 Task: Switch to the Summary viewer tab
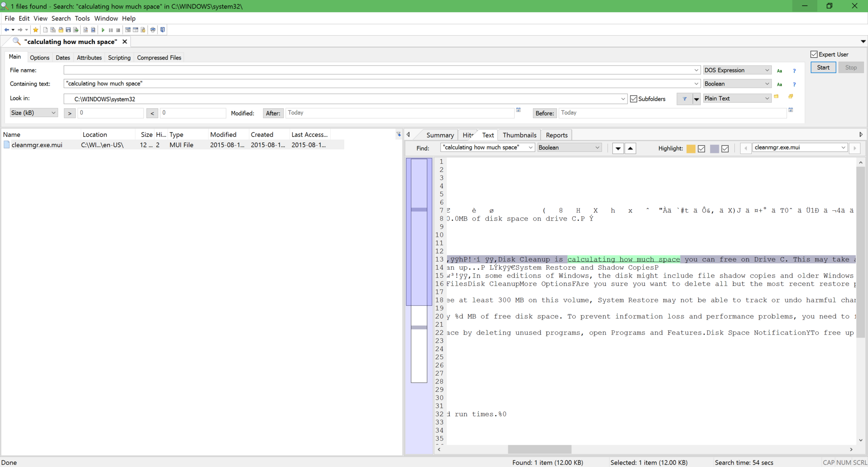click(x=440, y=135)
